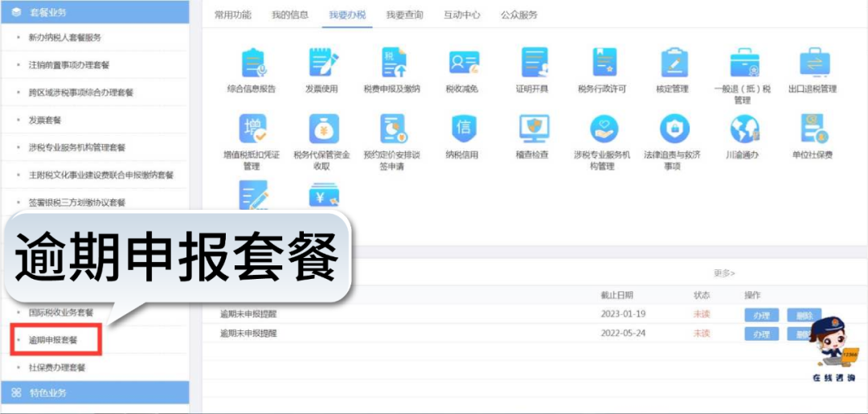868x414 pixels.
Task: Open 注销前置事项办理套餐 in sidebar
Action: tap(69, 65)
